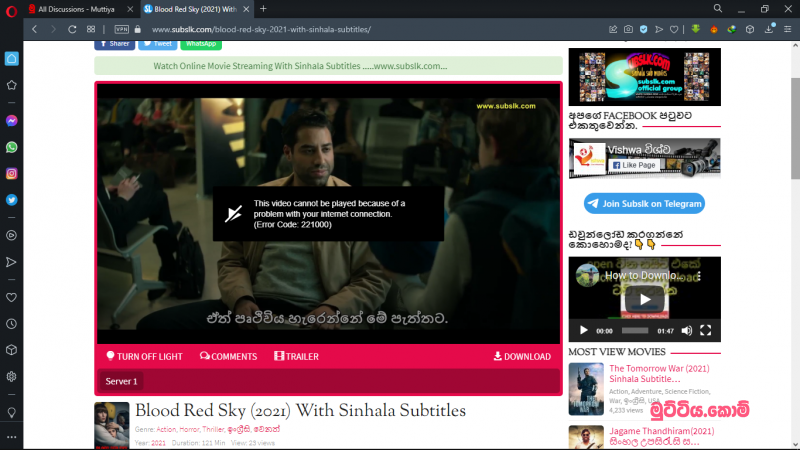Screen dimensions: 800x450
Task: Open the downloads icon with the blue dot
Action: pyautogui.click(x=769, y=29)
